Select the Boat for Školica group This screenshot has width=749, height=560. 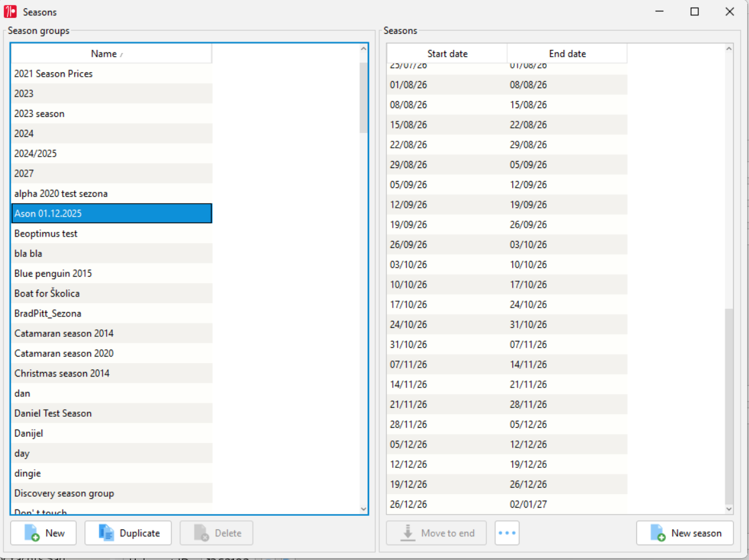(x=111, y=293)
